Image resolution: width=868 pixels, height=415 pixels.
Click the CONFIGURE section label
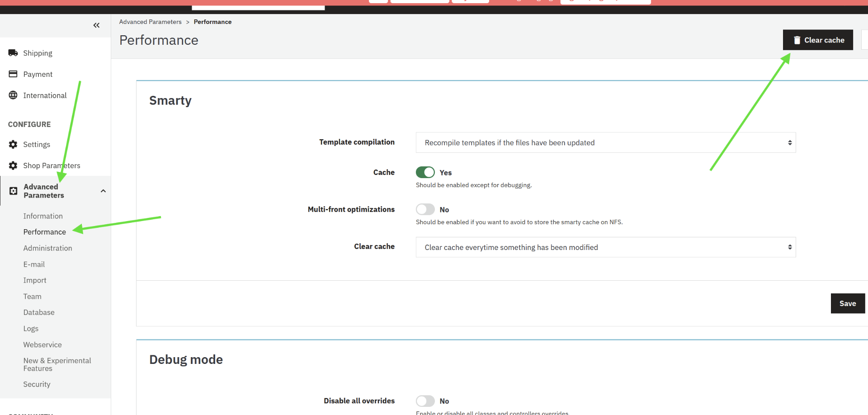(x=29, y=124)
